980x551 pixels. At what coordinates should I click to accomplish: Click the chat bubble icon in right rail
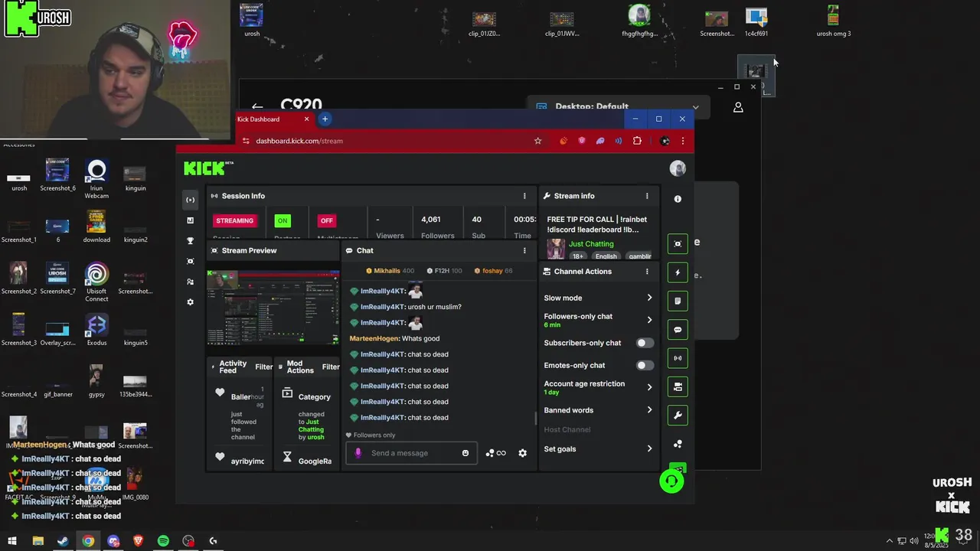click(x=678, y=330)
